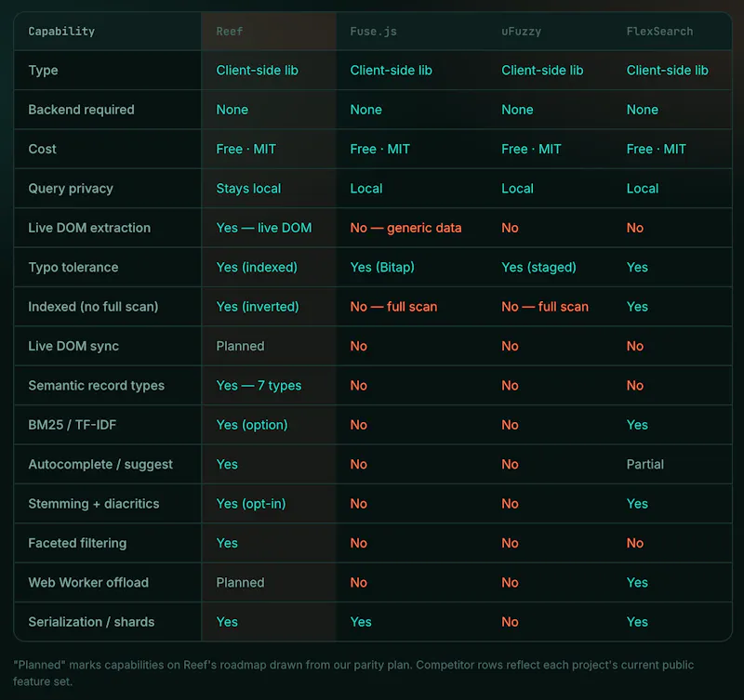Screen dimensions: 744x700
Task: Click the 'Yes (opt-in)' cell
Action: coord(251,503)
